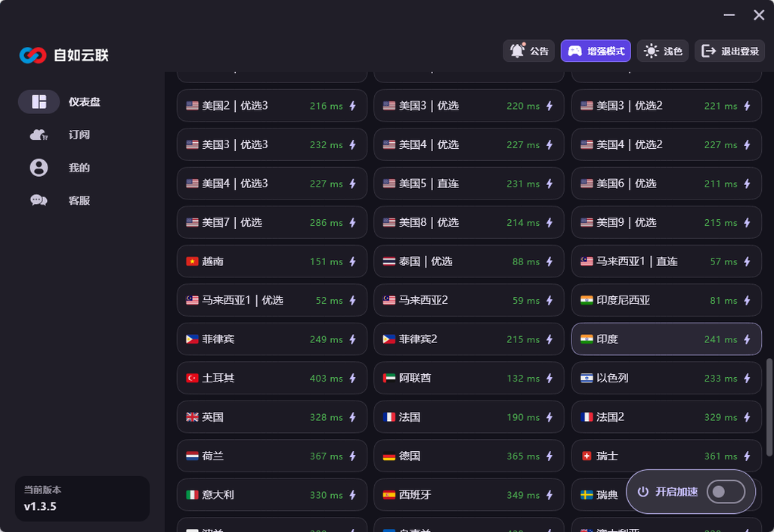
Task: Open the 仪表盘 dashboard icon
Action: pyautogui.click(x=39, y=102)
